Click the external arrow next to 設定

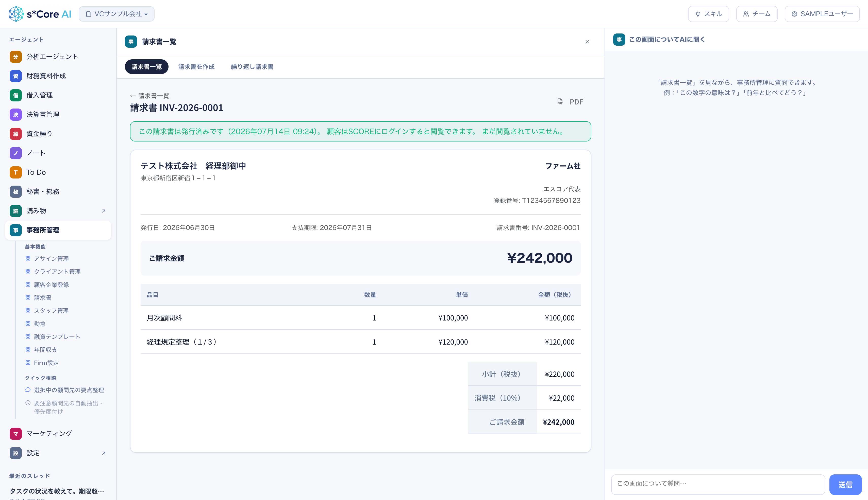tap(104, 453)
